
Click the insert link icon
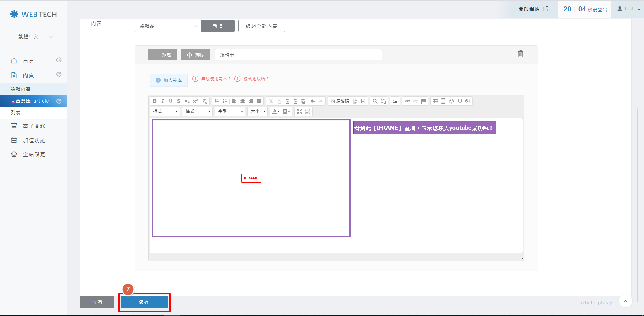coord(407,101)
